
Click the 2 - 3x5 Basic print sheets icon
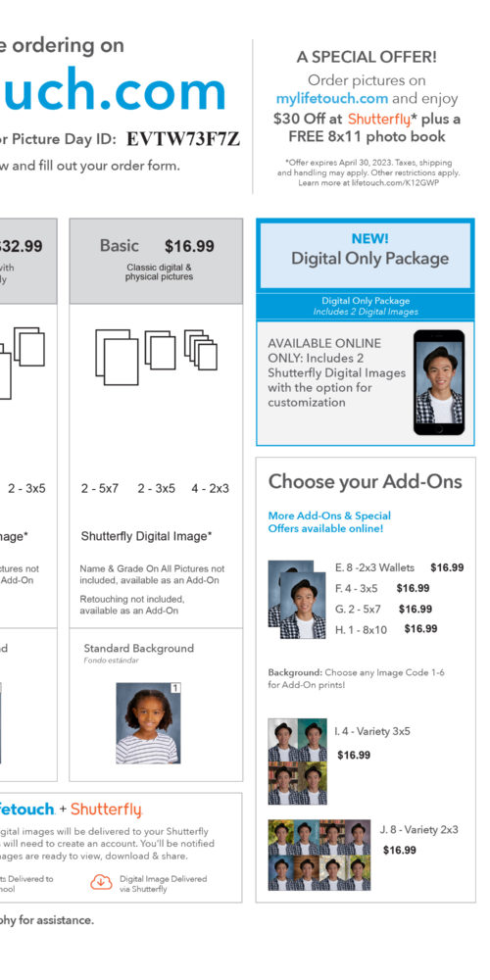pyautogui.click(x=161, y=350)
